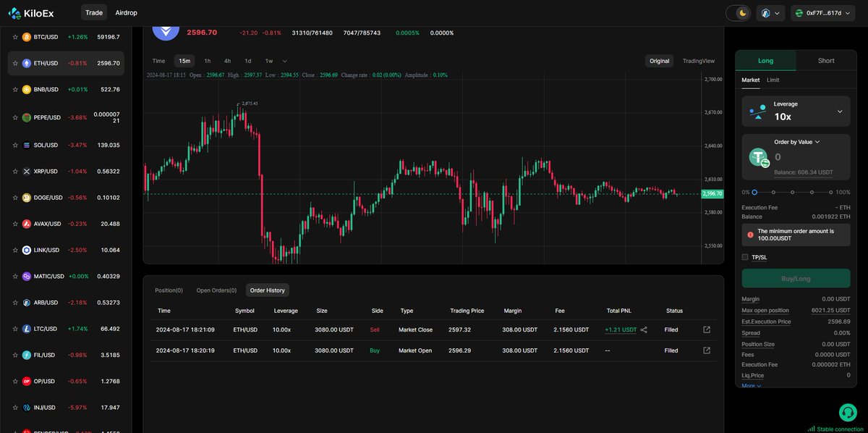Select the SOL coin icon
The image size is (868, 433).
pos(27,146)
